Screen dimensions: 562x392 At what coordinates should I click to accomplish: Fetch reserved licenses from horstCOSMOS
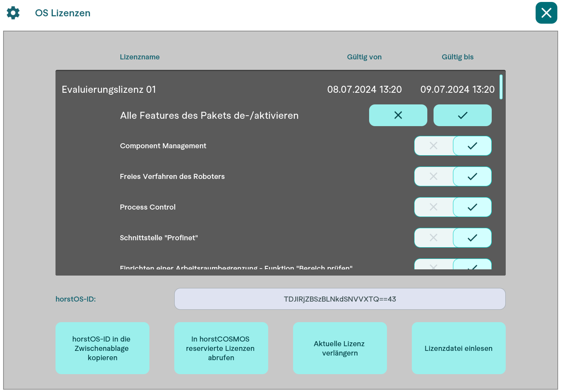(221, 348)
